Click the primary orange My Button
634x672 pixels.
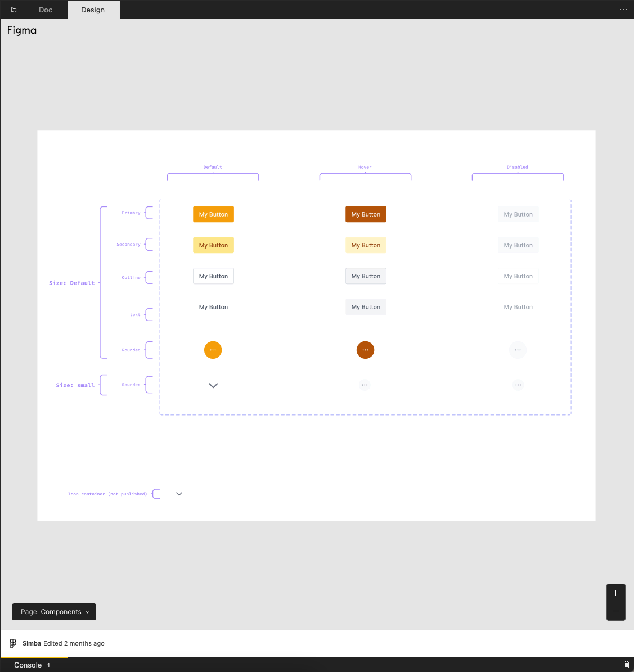213,214
